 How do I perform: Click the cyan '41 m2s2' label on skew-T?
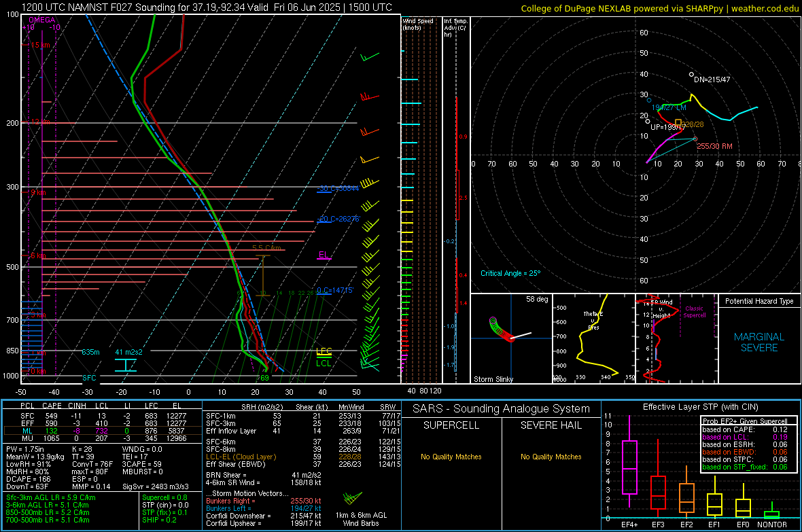click(129, 352)
